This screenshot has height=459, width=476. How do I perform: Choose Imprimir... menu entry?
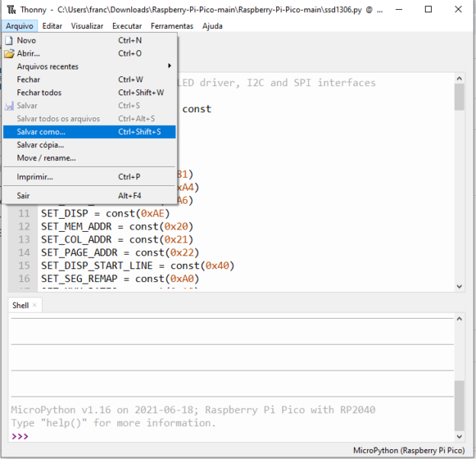[89, 177]
